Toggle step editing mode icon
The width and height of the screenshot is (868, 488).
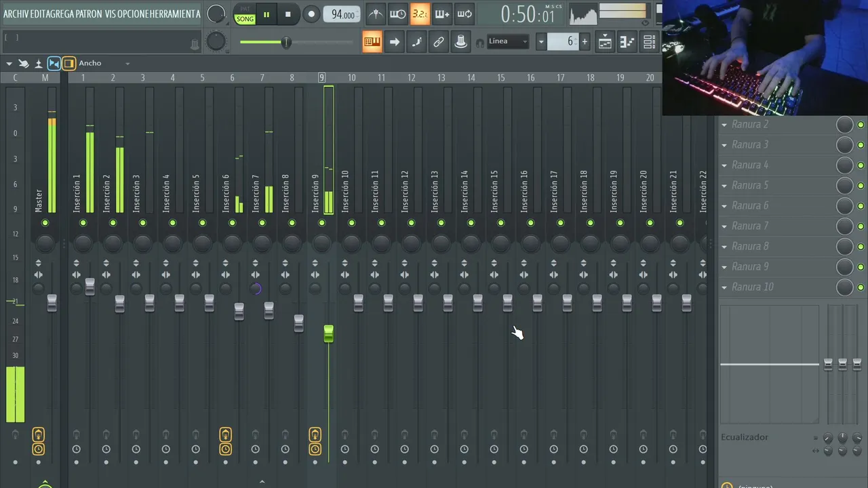tap(416, 42)
